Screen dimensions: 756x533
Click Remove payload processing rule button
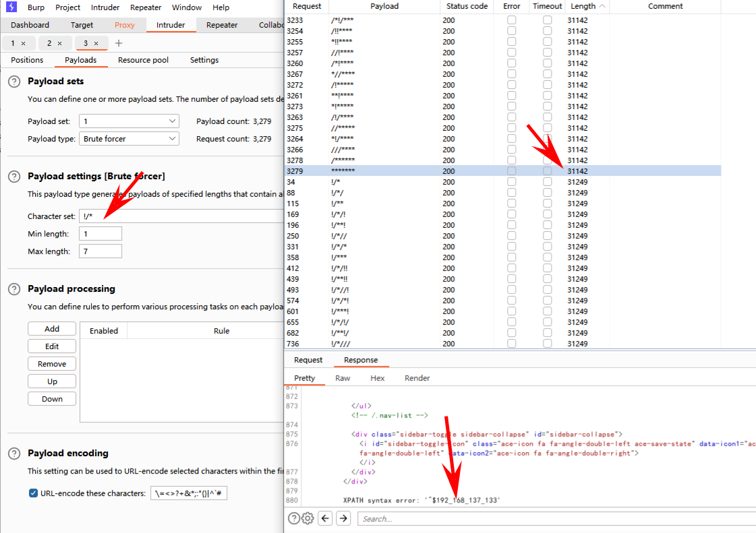point(52,364)
